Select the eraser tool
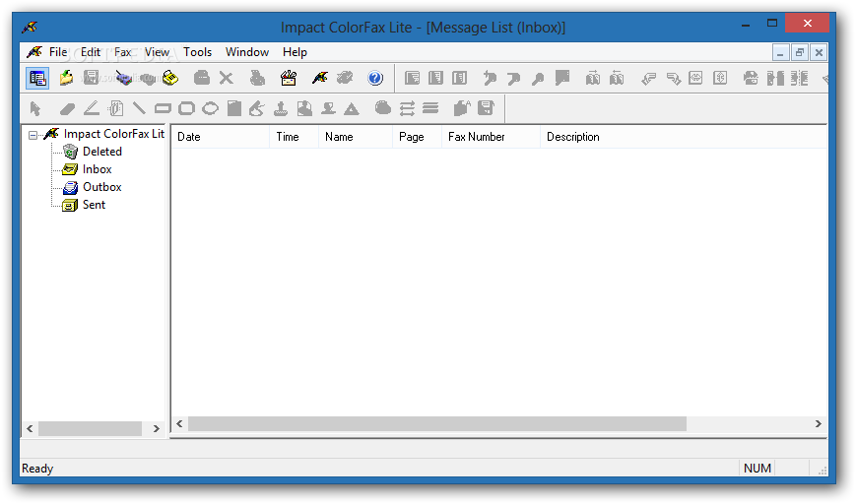The width and height of the screenshot is (856, 504). coord(67,108)
